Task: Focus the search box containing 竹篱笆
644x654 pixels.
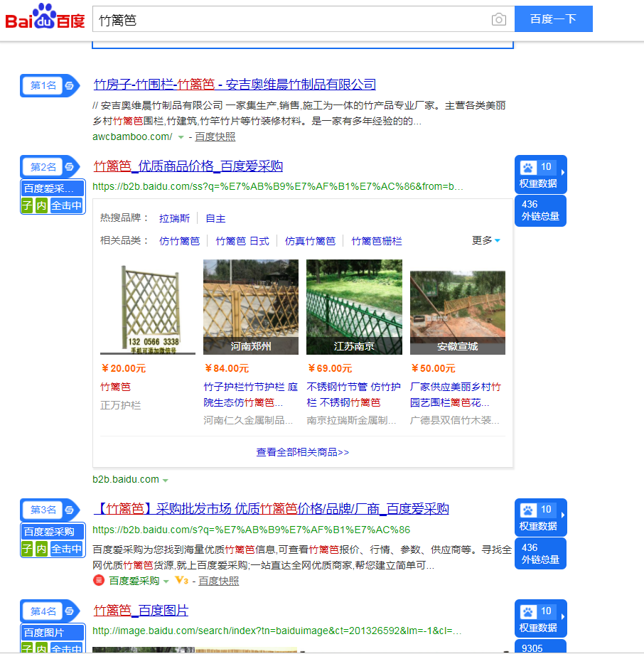Action: coord(292,19)
